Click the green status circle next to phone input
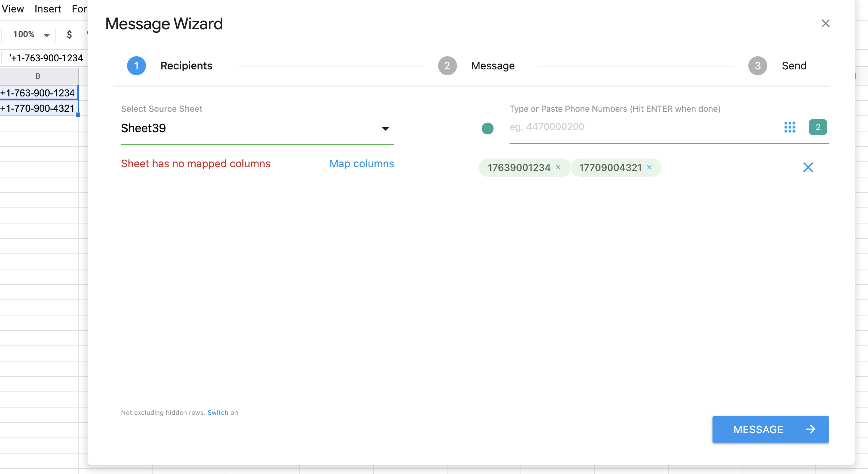This screenshot has height=474, width=868. click(488, 129)
